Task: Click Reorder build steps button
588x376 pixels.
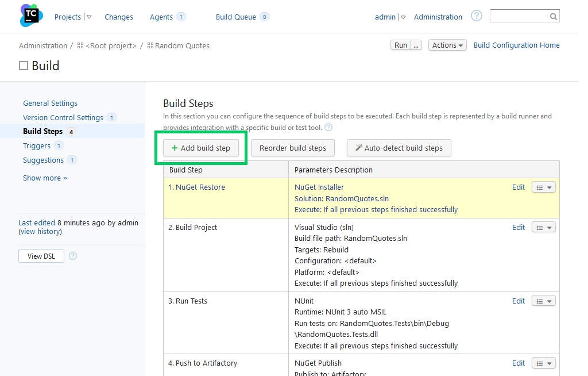Action: click(x=293, y=148)
